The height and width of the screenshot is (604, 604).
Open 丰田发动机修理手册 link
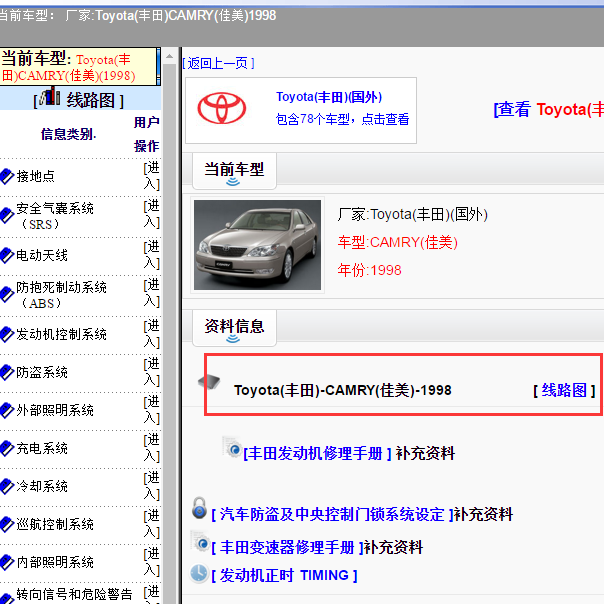[x=317, y=453]
